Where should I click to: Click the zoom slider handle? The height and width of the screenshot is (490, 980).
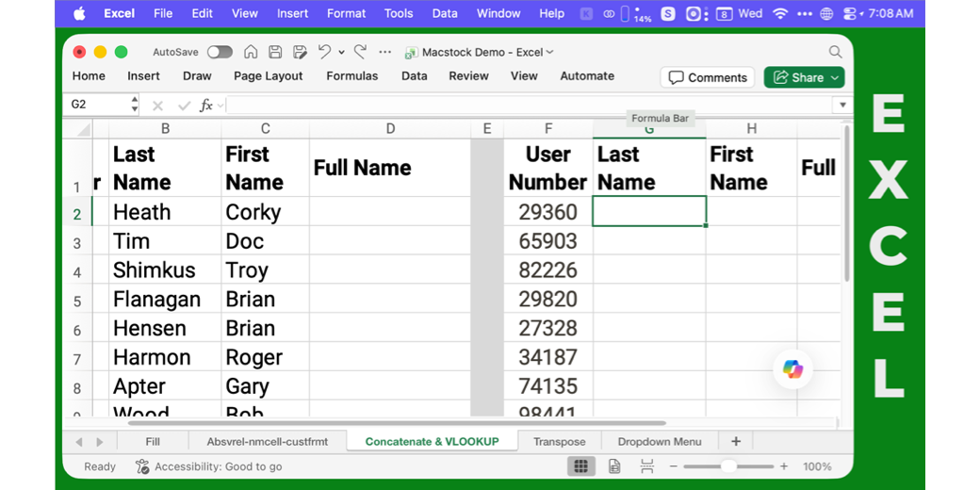click(728, 466)
